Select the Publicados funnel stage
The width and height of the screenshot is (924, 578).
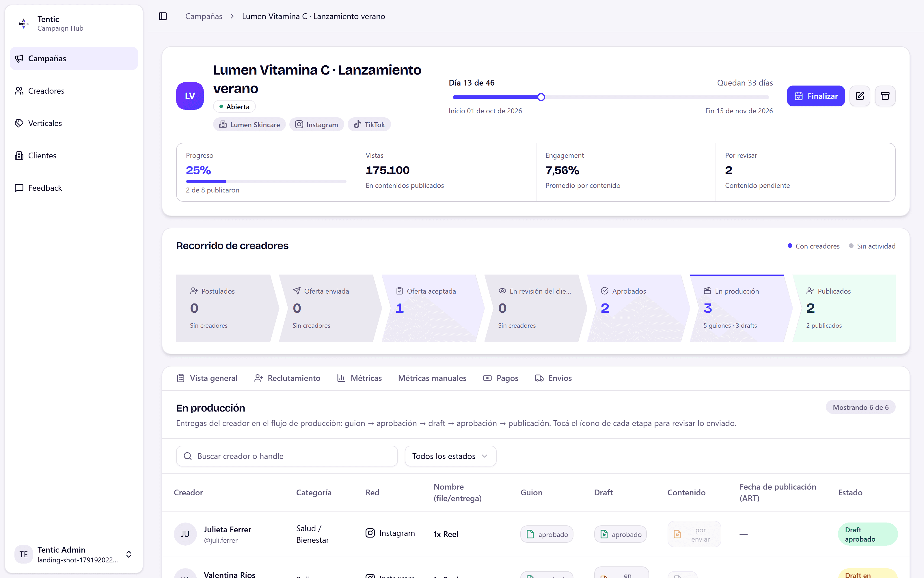click(844, 308)
